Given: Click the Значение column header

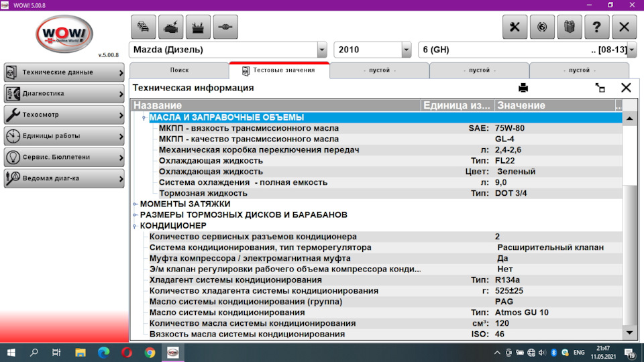Looking at the screenshot, I should [555, 105].
